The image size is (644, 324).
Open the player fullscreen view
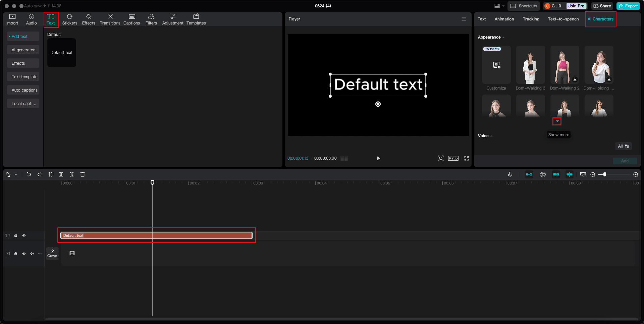pyautogui.click(x=467, y=158)
